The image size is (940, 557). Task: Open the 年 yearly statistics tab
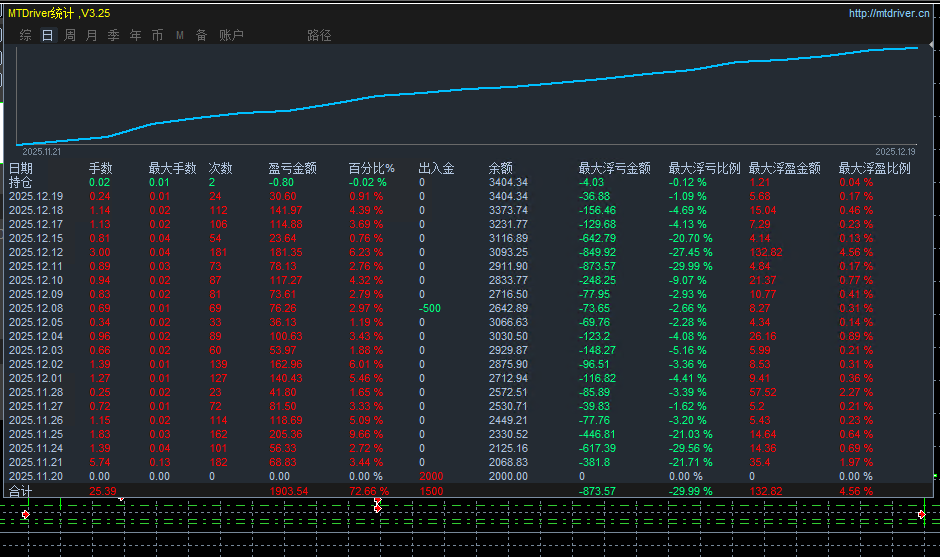(x=135, y=35)
